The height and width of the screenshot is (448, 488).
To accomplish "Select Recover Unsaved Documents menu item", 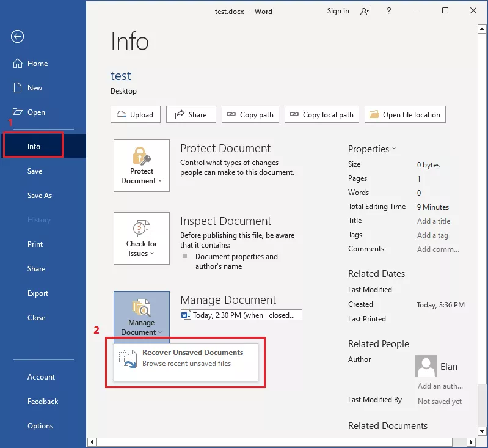I will click(186, 358).
